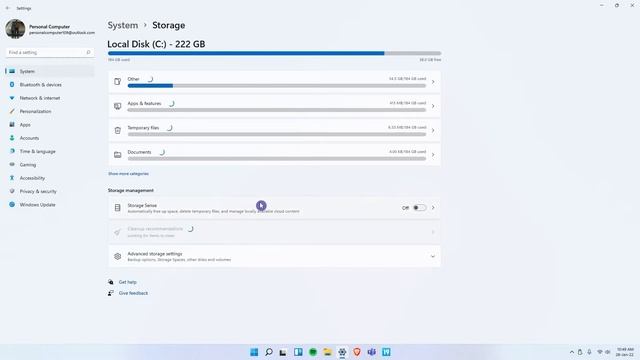Open Time & language settings
Screen dimensions: 640x360
point(49,151)
